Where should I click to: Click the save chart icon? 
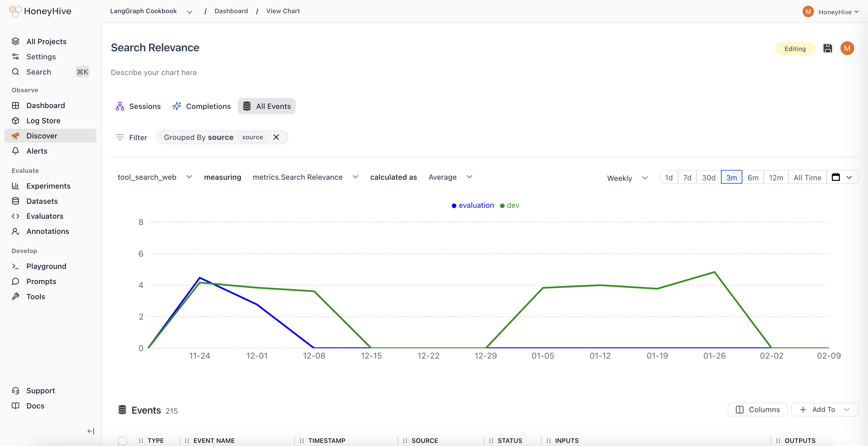coord(828,48)
